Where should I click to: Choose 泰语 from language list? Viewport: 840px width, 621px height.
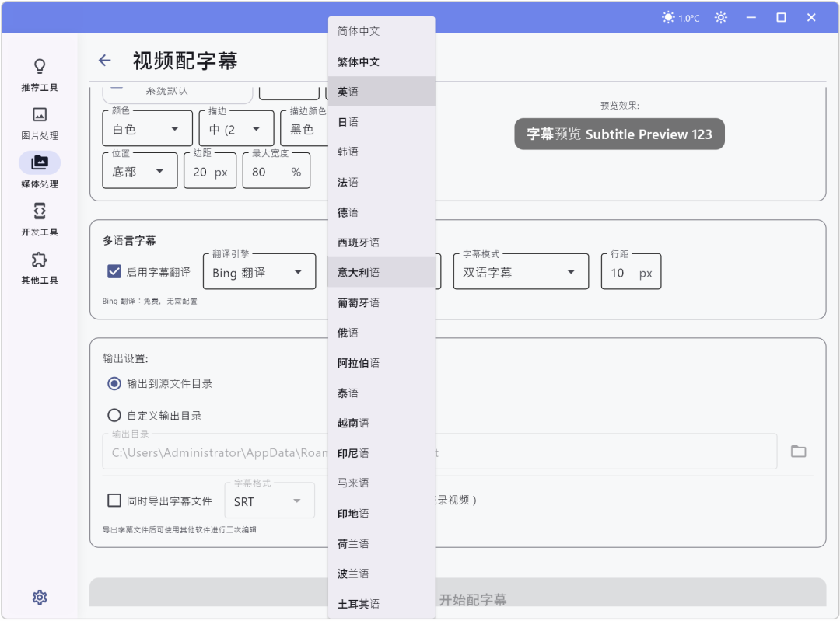[381, 392]
